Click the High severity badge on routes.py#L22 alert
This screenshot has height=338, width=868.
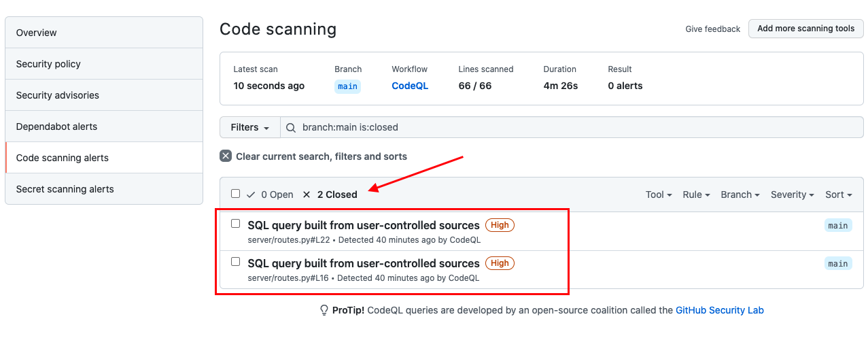(x=500, y=225)
